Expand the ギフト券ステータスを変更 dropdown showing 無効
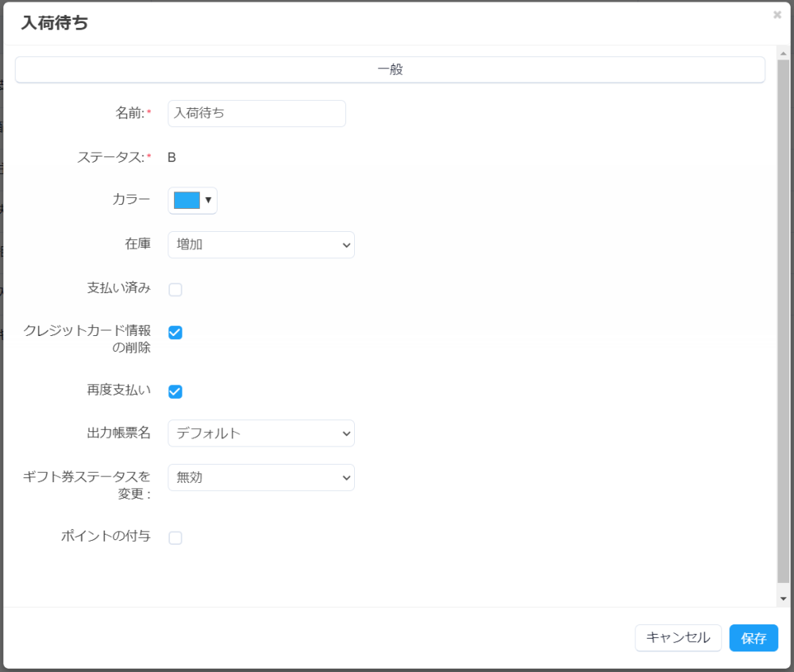This screenshot has width=794, height=672. click(x=261, y=477)
